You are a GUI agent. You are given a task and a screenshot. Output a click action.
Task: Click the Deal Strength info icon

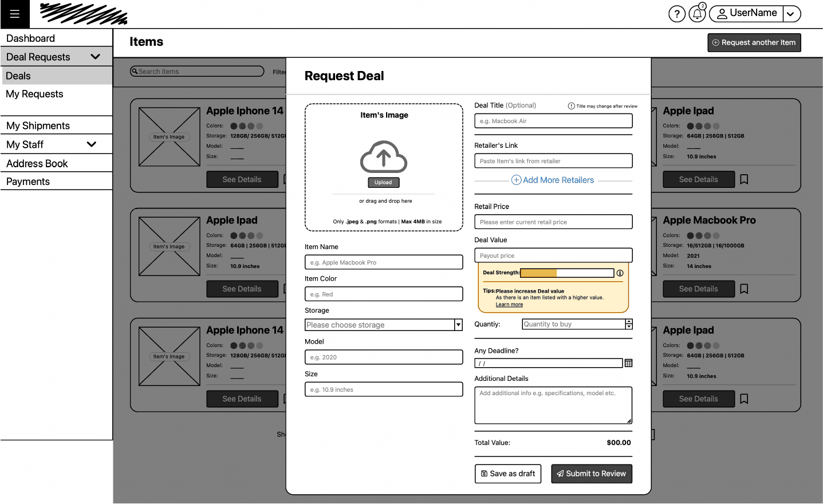point(620,273)
